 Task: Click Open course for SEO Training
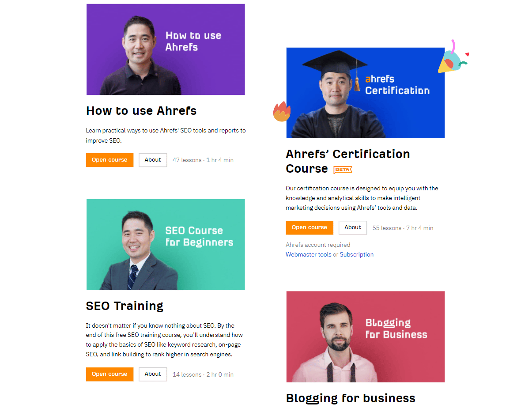(109, 374)
